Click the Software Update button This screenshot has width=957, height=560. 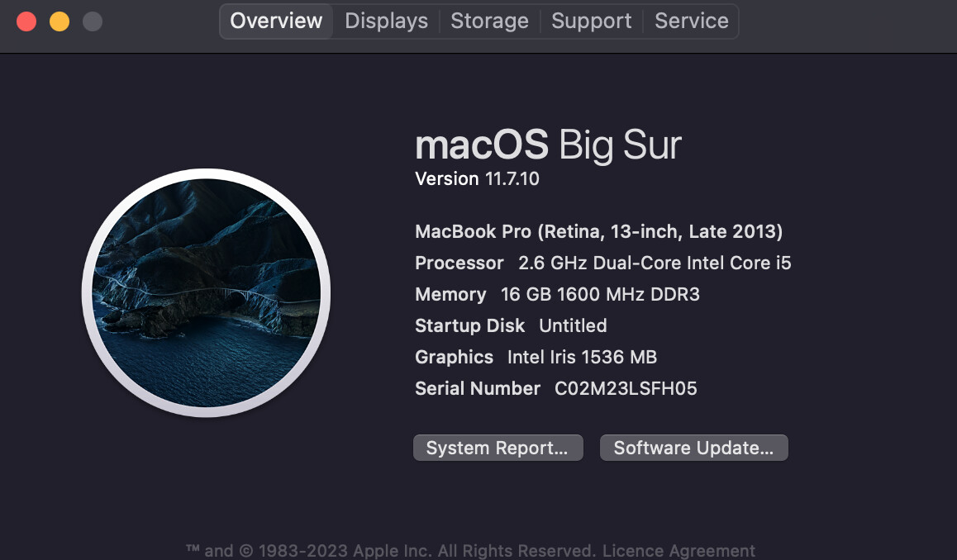point(693,448)
